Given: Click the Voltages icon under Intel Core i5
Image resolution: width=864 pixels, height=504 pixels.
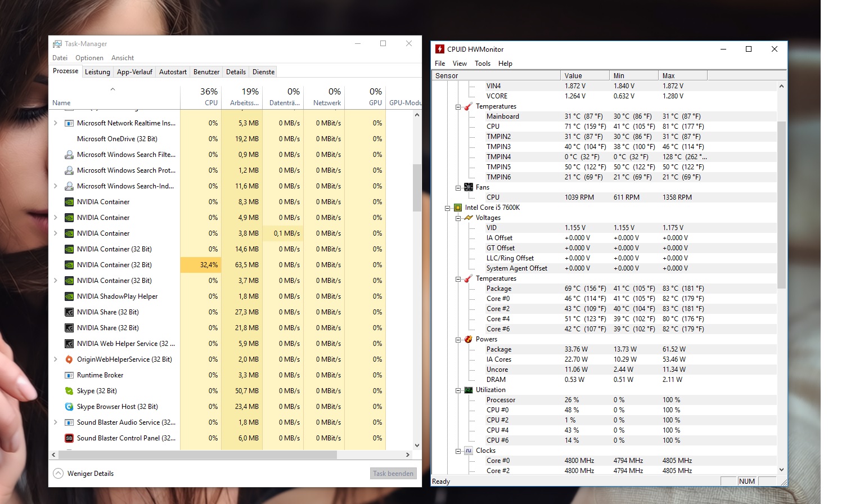Looking at the screenshot, I should [469, 218].
